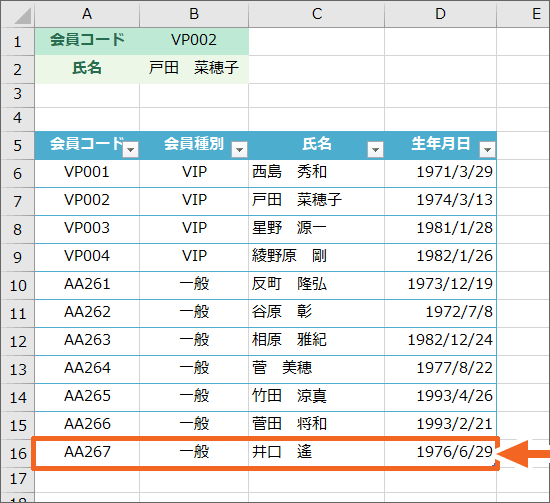Select column D header
The width and height of the screenshot is (550, 503).
pyautogui.click(x=441, y=14)
